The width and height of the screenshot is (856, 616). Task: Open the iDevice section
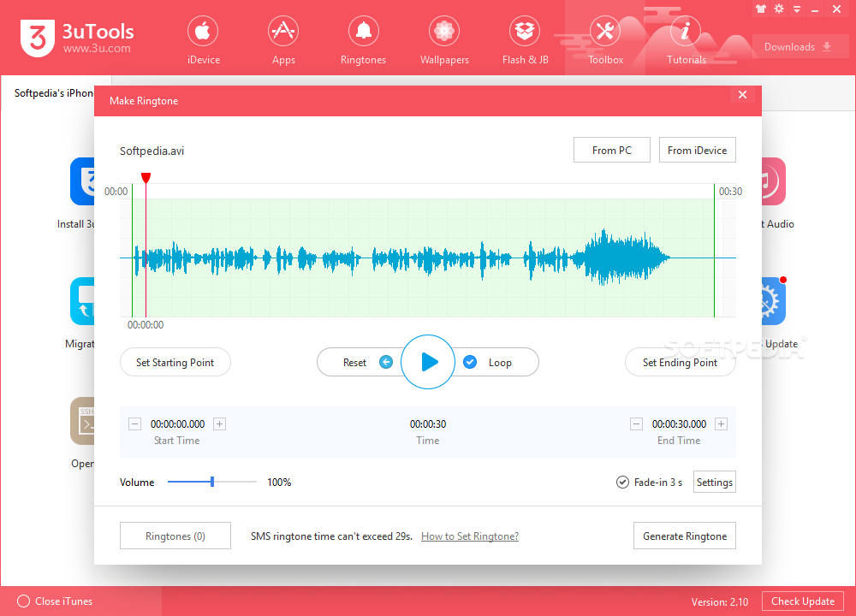(203, 41)
